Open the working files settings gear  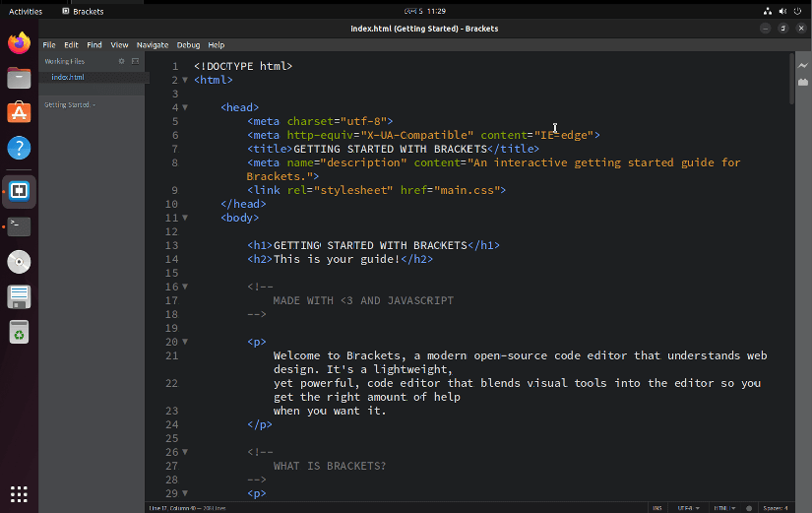(x=121, y=61)
